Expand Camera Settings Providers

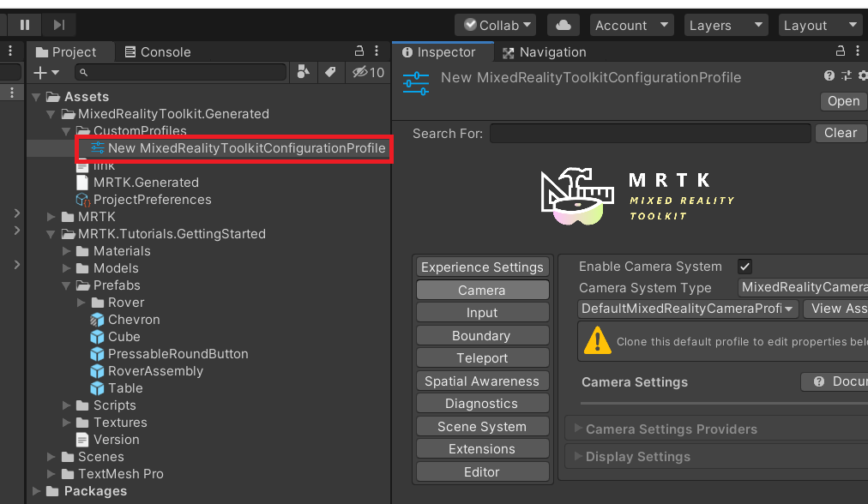(578, 429)
